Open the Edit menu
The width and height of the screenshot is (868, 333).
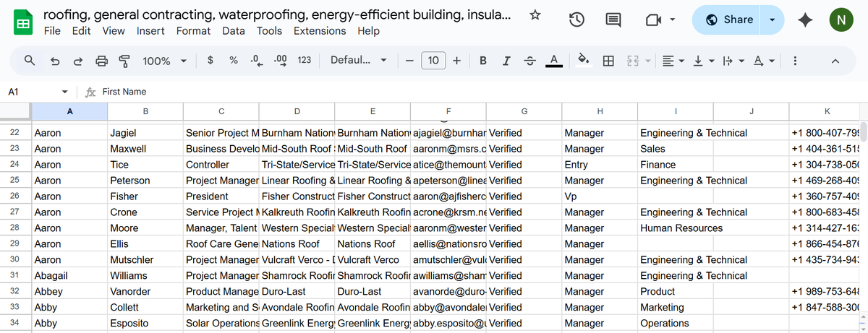pyautogui.click(x=81, y=31)
